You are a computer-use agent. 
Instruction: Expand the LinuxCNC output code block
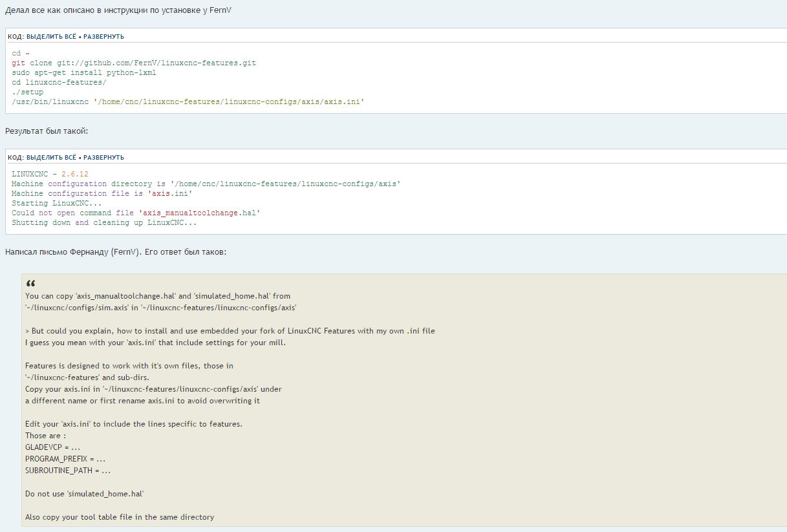point(103,158)
